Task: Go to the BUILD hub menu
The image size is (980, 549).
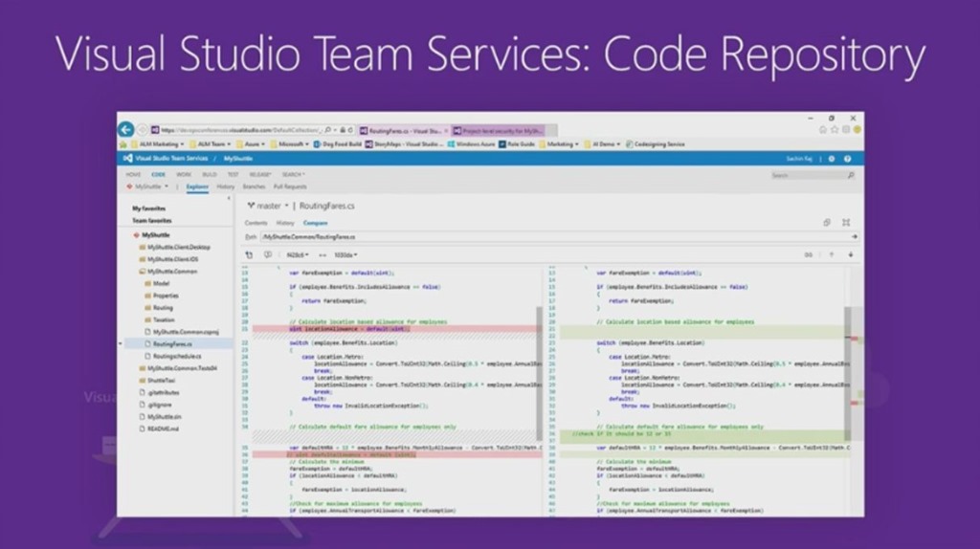Action: [209, 174]
